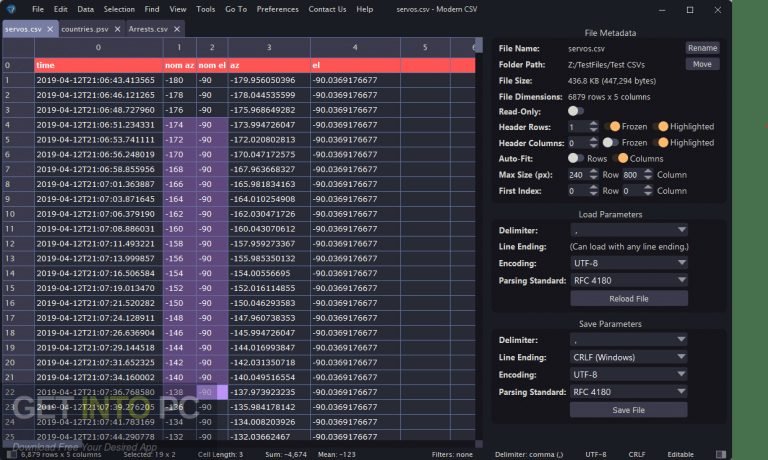Click the Save File button
This screenshot has width=768, height=460.
tap(628, 410)
